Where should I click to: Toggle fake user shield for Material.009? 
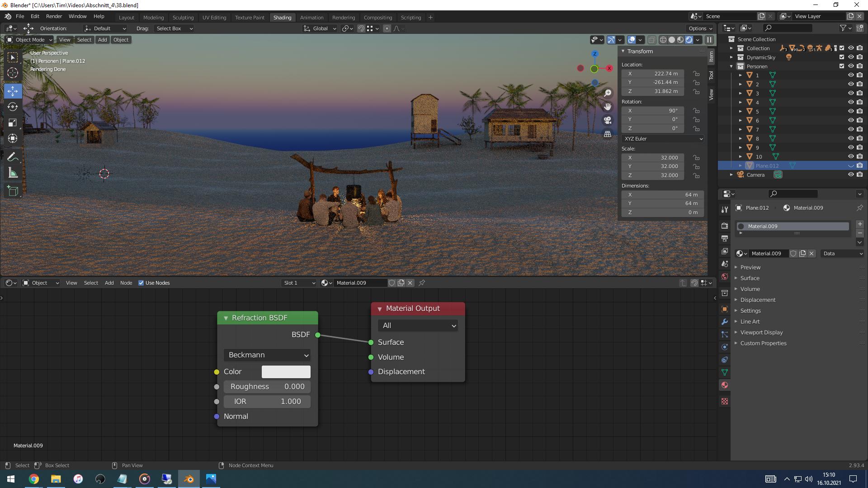(x=793, y=253)
